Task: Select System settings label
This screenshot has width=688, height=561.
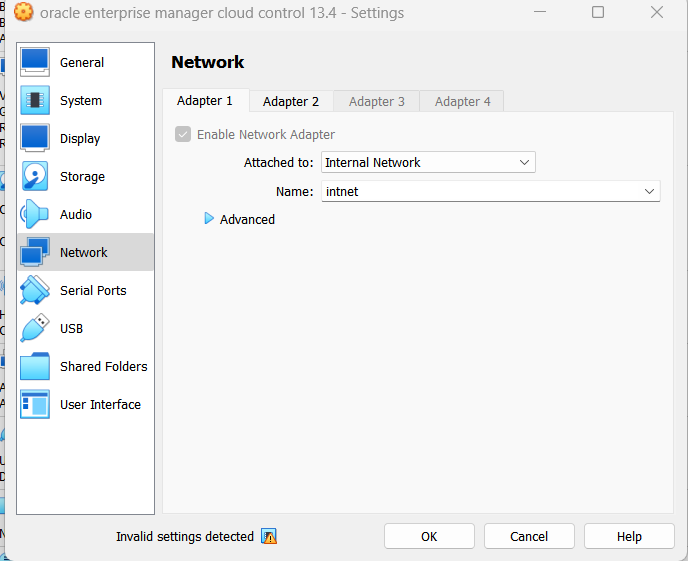Action: [81, 101]
